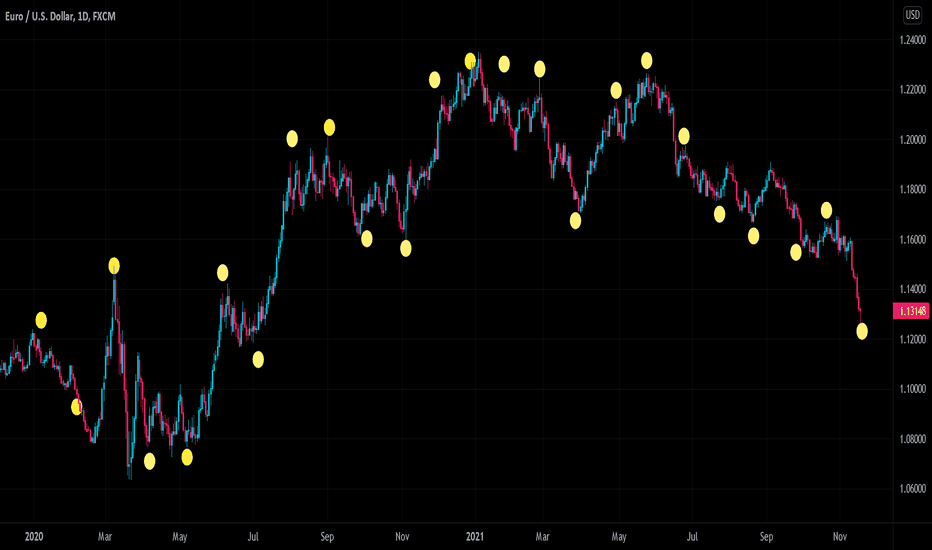Select the yellow dot atop the March 2020 spike
Viewport: 932px width, 550px height.
tap(114, 266)
